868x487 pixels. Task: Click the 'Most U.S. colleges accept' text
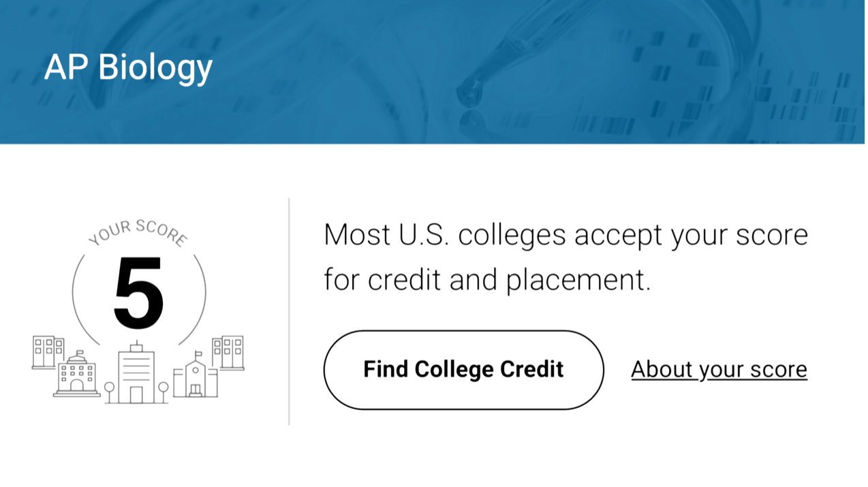pos(493,235)
